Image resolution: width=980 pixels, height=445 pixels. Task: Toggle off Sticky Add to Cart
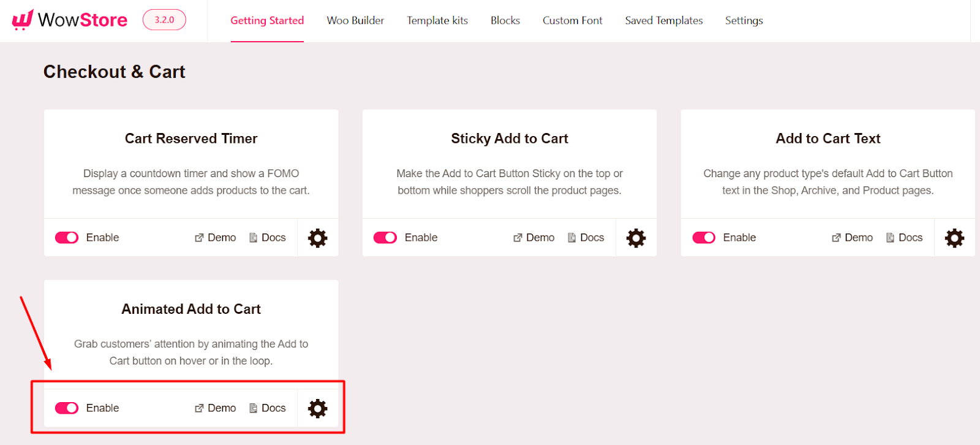tap(385, 237)
